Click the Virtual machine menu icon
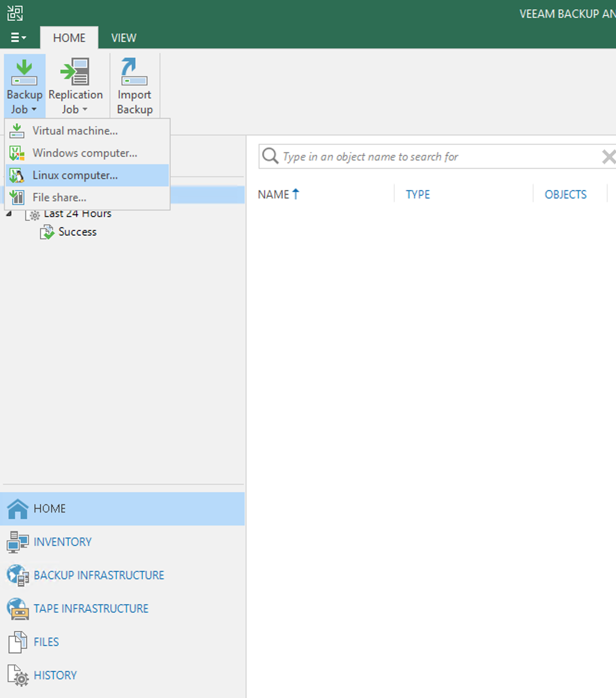Viewport: 616px width, 698px height. click(x=17, y=131)
